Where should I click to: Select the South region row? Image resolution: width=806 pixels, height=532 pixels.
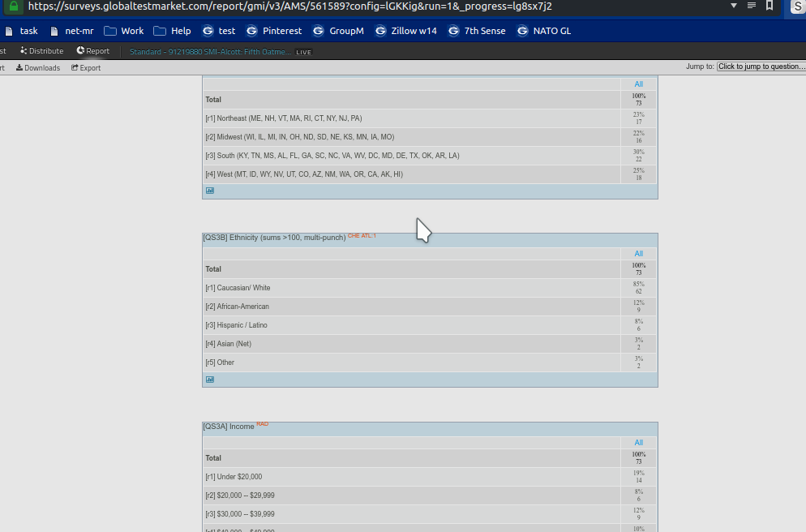pos(430,155)
